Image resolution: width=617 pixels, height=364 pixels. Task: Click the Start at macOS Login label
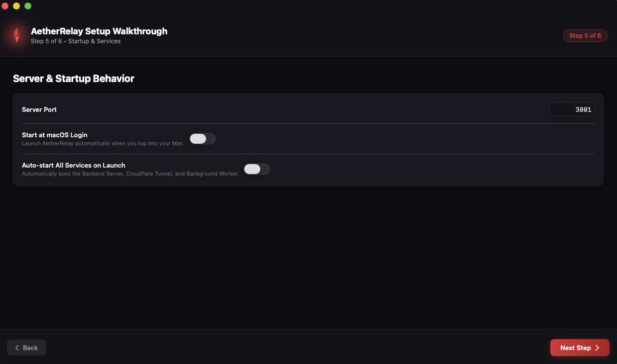[x=55, y=135]
